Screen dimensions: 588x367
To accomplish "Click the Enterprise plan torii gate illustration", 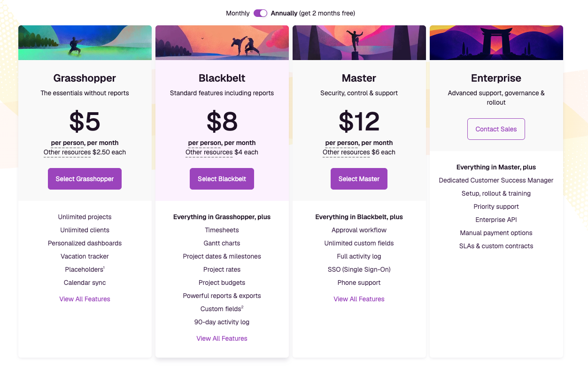I will click(x=496, y=43).
